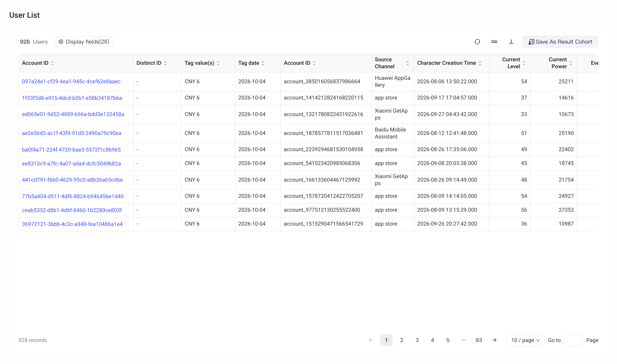Sort by Source Channel column

click(408, 63)
